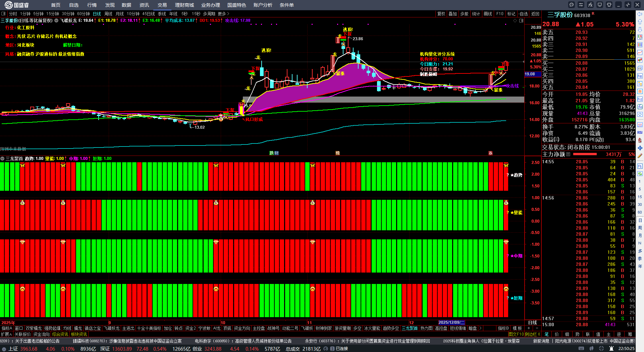Open the candlestick chart icon on right sidebar

tap(640, 60)
